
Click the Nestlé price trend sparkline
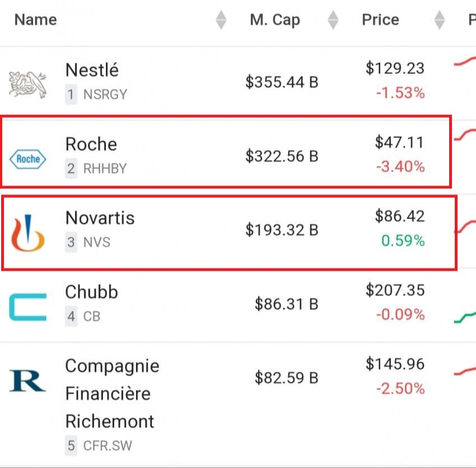(465, 63)
